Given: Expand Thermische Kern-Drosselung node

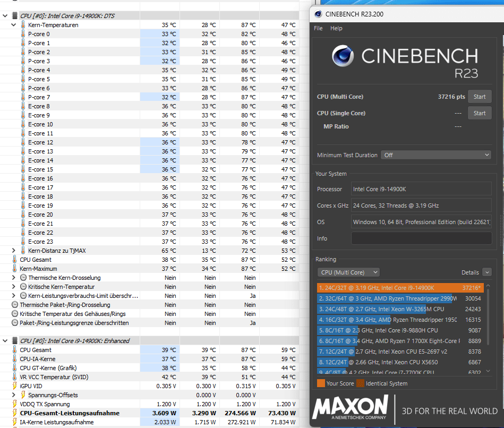Looking at the screenshot, I should pyautogui.click(x=13, y=278).
